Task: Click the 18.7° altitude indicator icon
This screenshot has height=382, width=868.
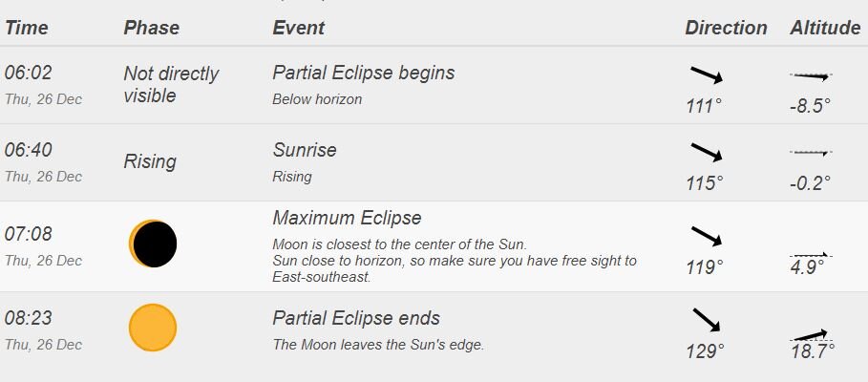Action: [x=811, y=335]
